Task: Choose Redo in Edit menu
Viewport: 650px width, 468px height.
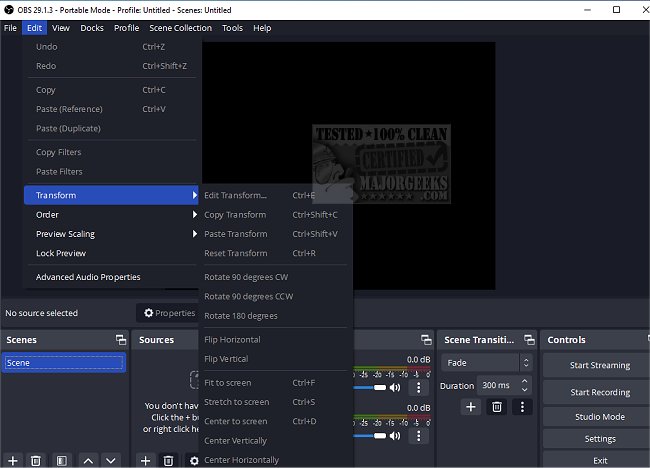Action: coord(111,66)
